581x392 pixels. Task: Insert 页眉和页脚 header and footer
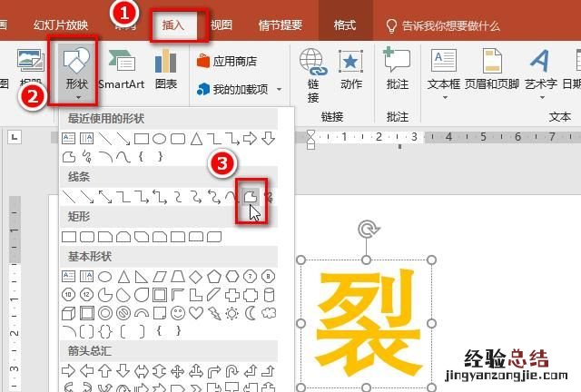pyautogui.click(x=492, y=71)
